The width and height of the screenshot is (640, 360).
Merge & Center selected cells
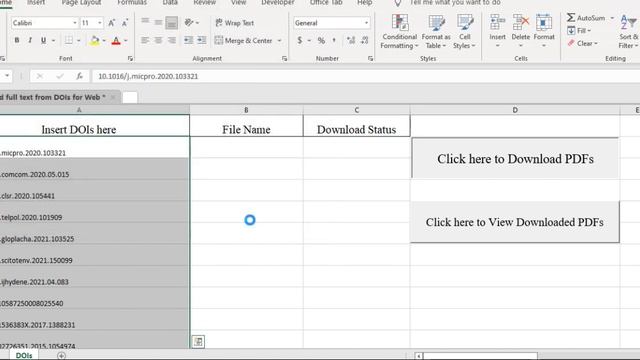click(x=244, y=40)
